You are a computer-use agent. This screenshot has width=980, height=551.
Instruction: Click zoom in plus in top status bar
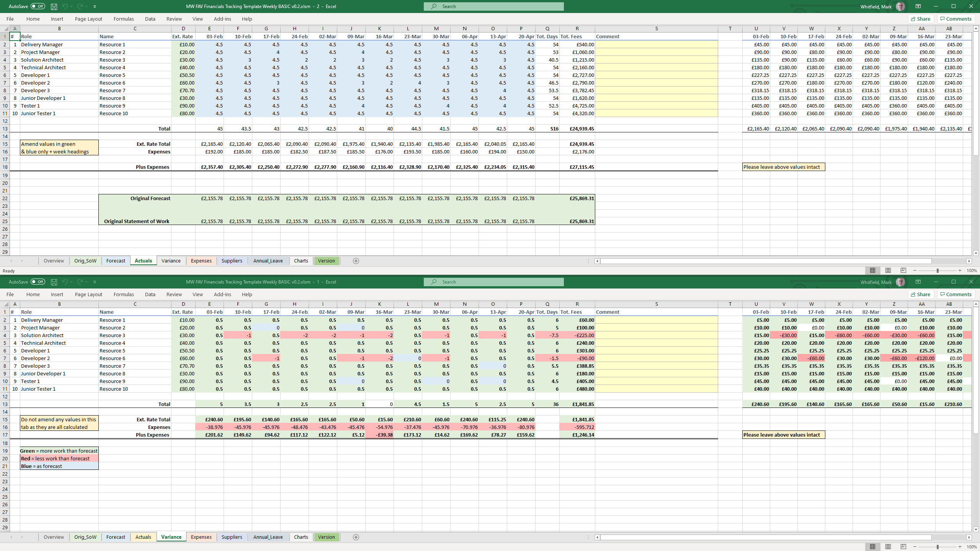960,271
